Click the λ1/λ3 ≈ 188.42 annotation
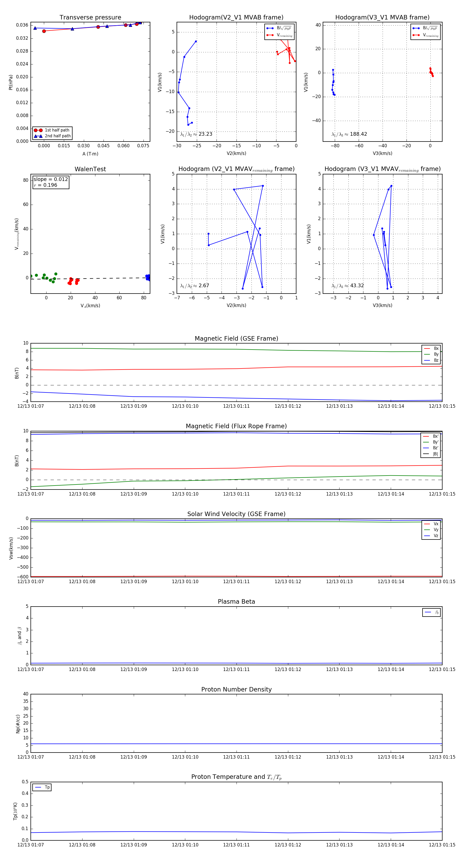The image size is (473, 868). 349,134
